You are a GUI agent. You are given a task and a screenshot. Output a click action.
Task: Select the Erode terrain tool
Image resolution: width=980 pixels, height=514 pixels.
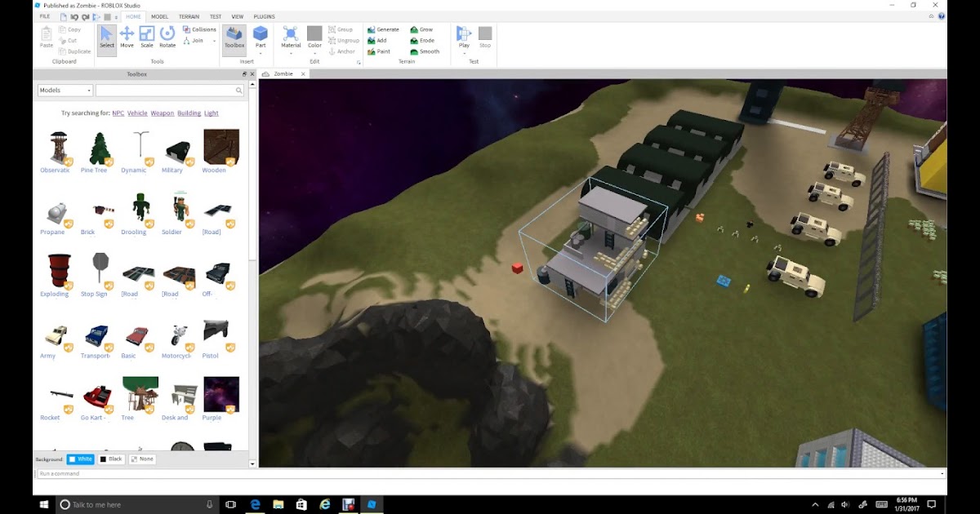(423, 40)
